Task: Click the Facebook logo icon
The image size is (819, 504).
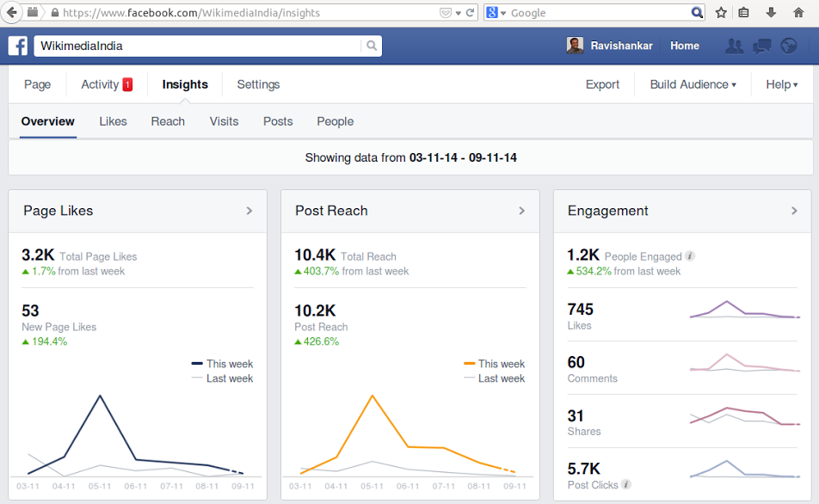Action: pos(18,46)
